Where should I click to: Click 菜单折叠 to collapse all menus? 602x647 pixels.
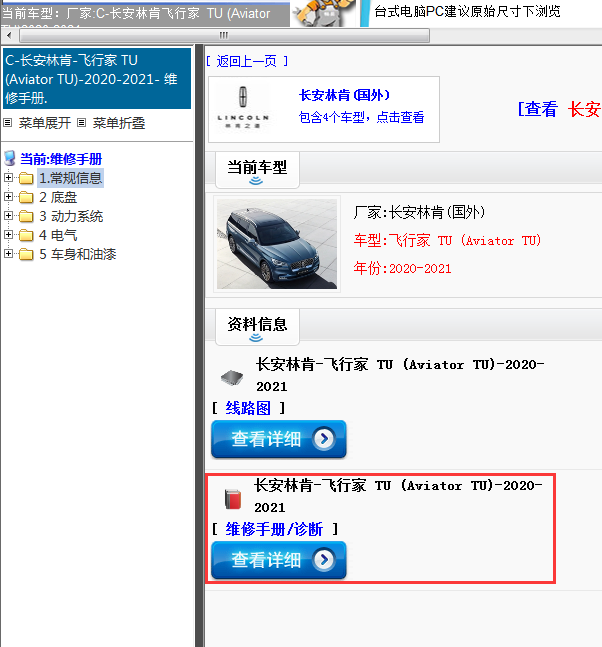[119, 123]
